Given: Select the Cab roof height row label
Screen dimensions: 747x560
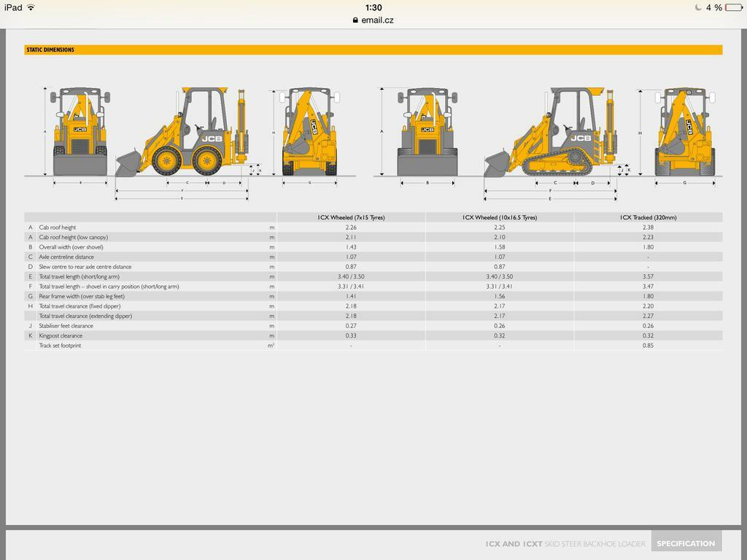Looking at the screenshot, I should click(x=57, y=227).
